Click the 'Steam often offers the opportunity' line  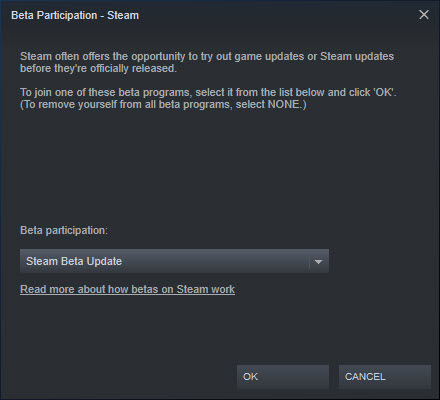click(x=207, y=56)
